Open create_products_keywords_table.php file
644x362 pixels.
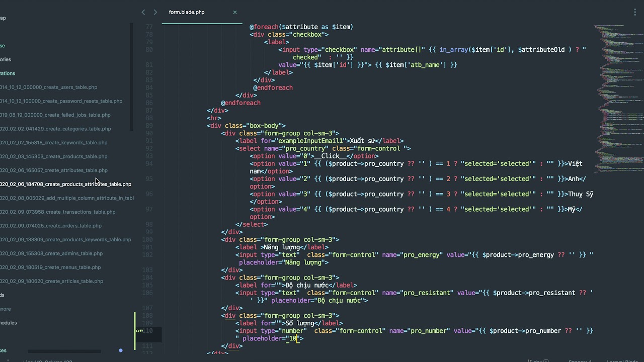[x=65, y=239]
